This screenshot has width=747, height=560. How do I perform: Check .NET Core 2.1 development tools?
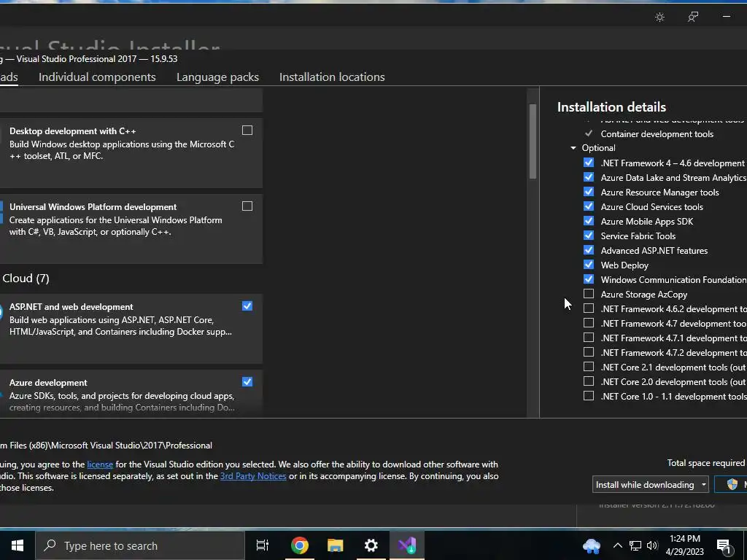click(589, 367)
